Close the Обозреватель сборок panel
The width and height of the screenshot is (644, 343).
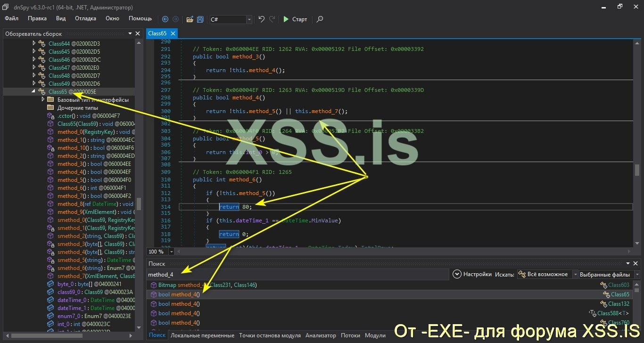click(138, 33)
